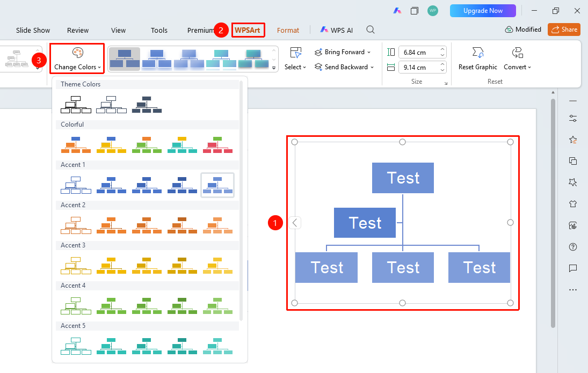Image resolution: width=588 pixels, height=373 pixels.
Task: Select the first WPSArt style thumbnail
Action: (125, 59)
